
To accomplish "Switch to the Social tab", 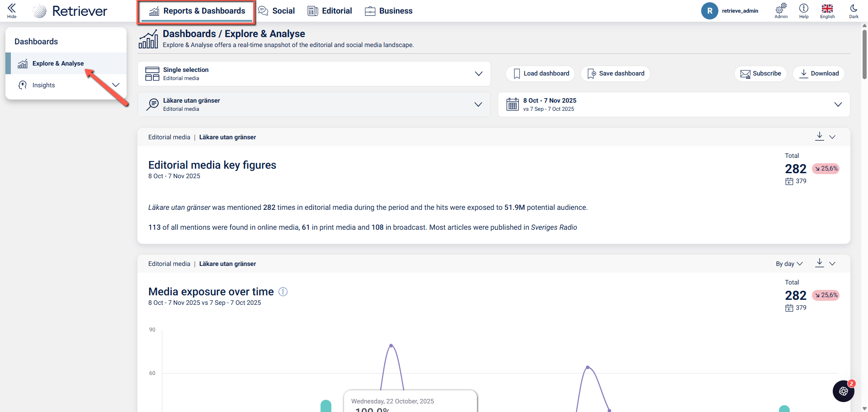I will pyautogui.click(x=276, y=11).
